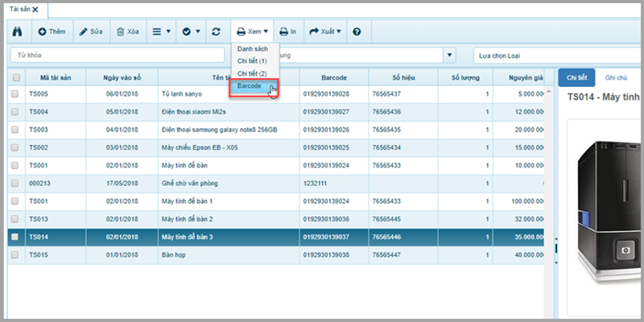
Task: Click the Chi tiết tab
Action: pyautogui.click(x=576, y=76)
